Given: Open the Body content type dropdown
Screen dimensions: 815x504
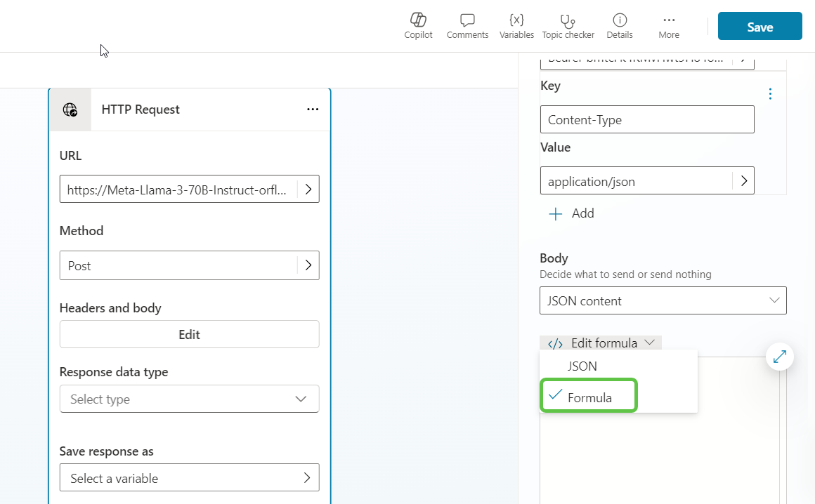Looking at the screenshot, I should (663, 300).
